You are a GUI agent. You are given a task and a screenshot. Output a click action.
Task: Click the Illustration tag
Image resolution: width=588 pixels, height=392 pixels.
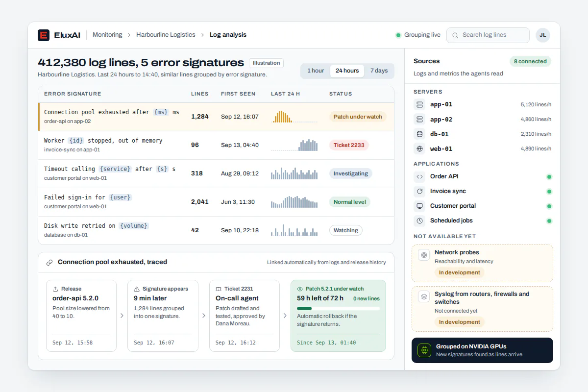[x=266, y=63]
